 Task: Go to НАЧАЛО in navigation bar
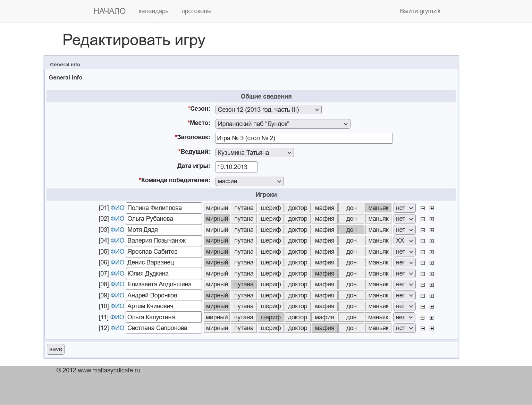point(110,11)
